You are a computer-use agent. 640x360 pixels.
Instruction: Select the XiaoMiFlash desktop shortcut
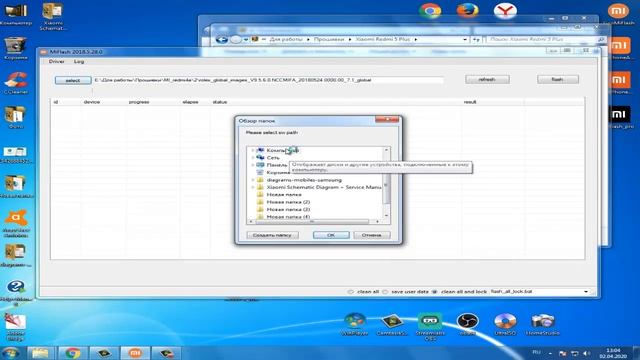618,15
